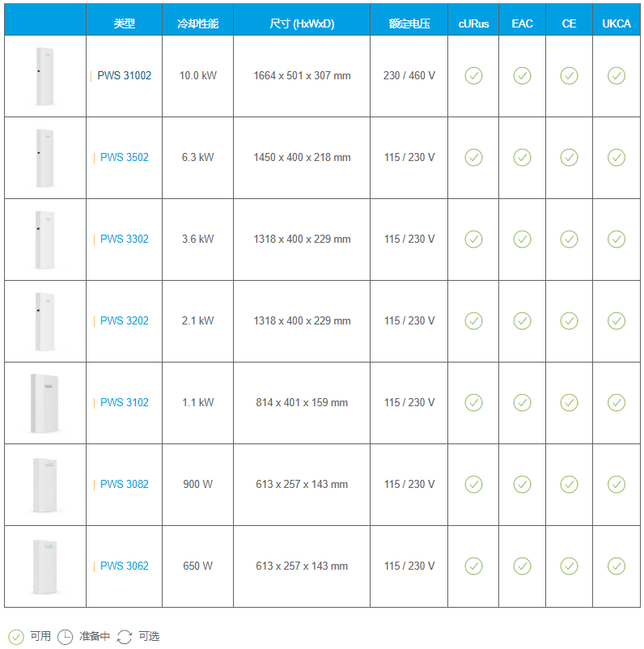Click the cURus column header

coord(473,23)
